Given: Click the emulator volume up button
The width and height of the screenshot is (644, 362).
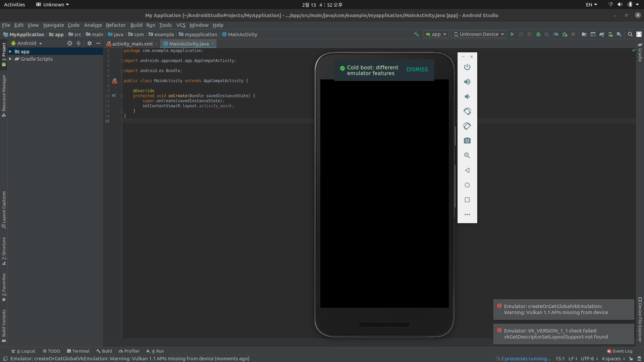Looking at the screenshot, I should point(467,82).
